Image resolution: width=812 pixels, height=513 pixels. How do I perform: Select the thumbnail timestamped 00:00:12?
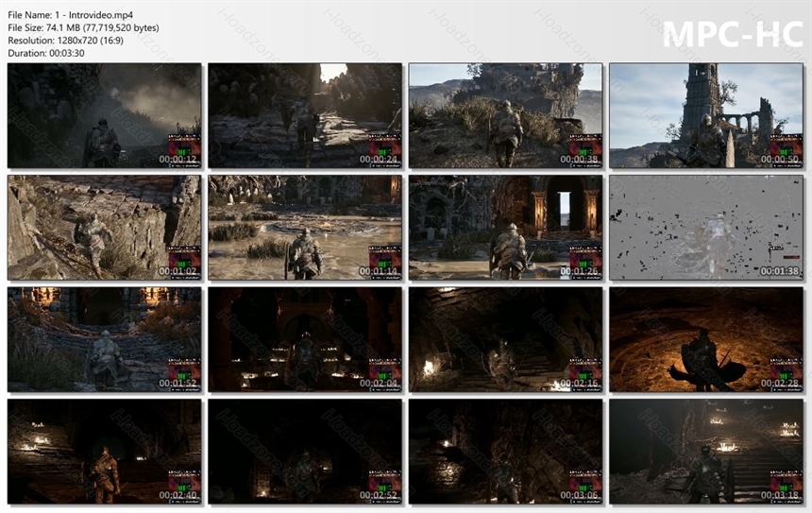pos(105,115)
